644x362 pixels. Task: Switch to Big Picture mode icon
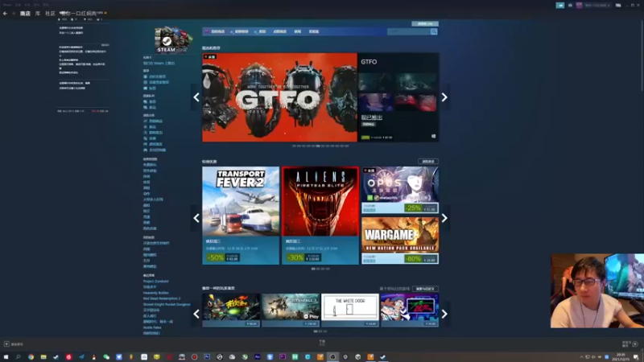618,6
